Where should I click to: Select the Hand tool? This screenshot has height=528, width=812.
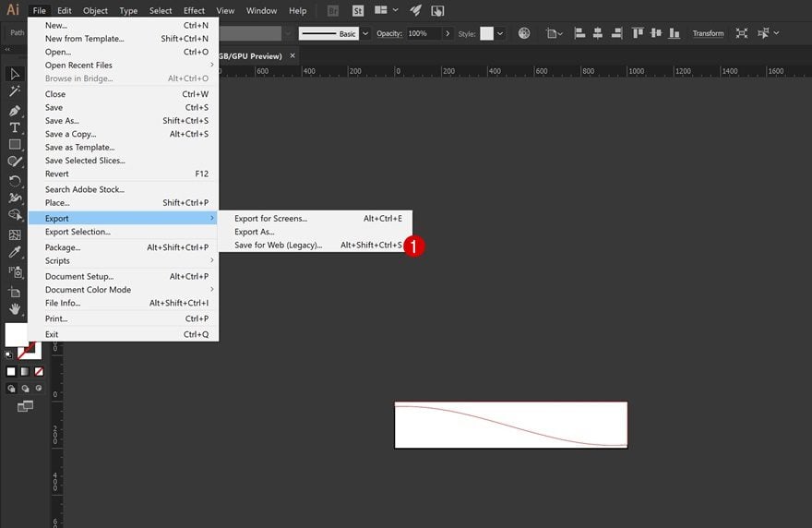click(x=15, y=309)
